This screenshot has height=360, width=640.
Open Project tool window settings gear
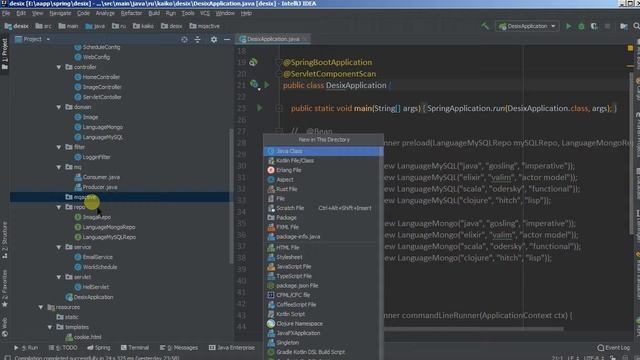(213, 40)
